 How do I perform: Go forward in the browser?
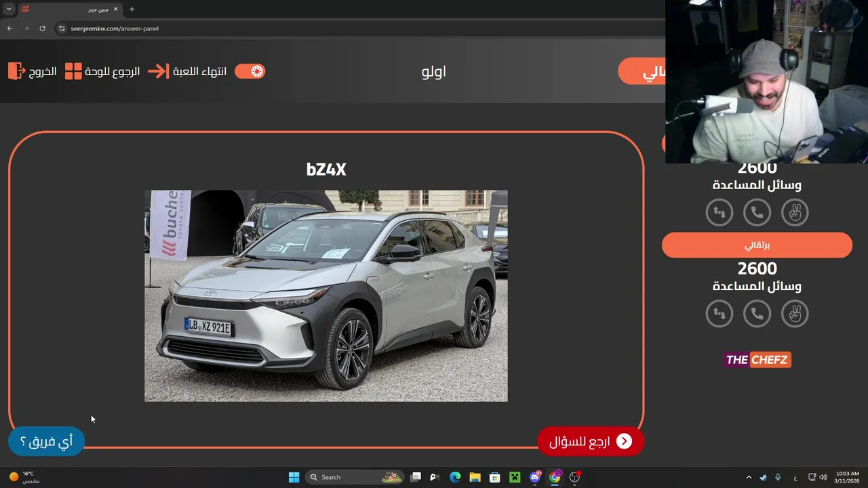point(26,28)
